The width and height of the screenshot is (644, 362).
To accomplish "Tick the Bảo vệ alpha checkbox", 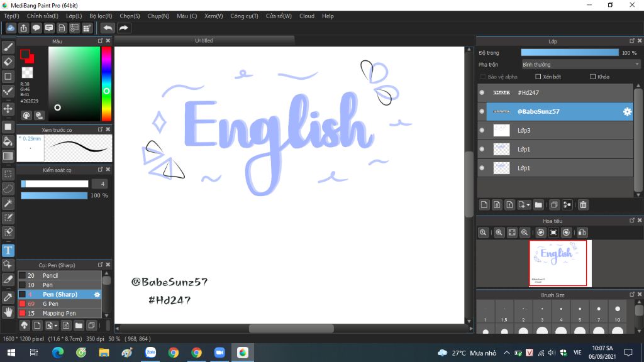I will coord(483,77).
